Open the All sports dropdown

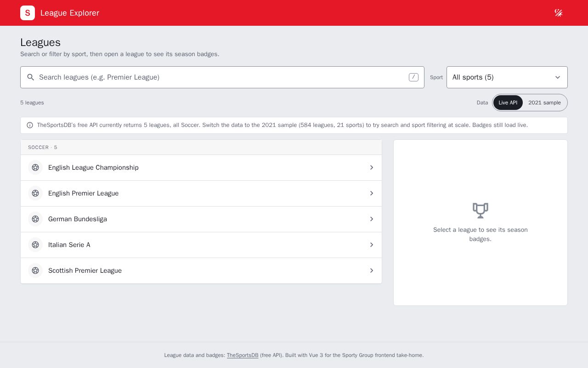pos(507,77)
